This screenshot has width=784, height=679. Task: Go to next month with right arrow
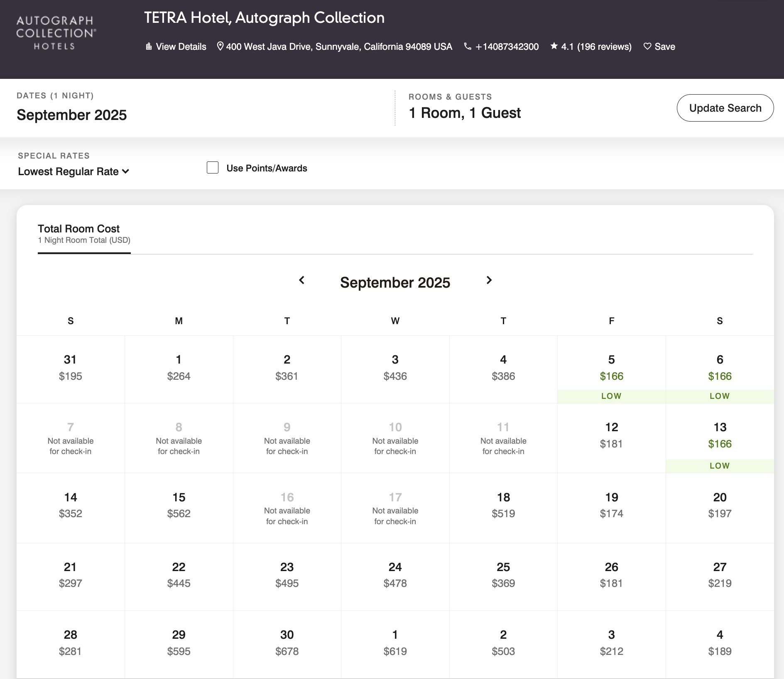489,280
